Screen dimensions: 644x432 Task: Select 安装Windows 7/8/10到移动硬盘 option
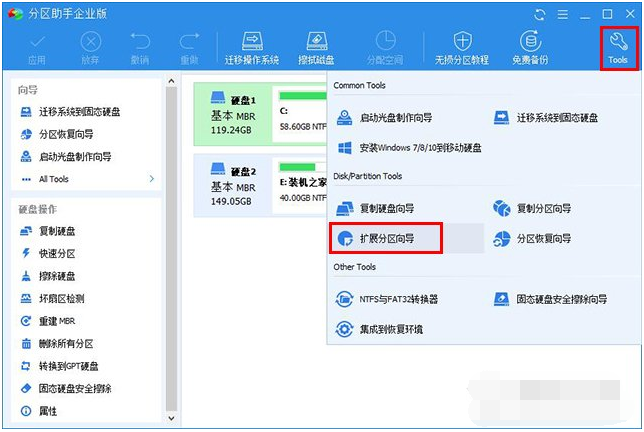(x=408, y=147)
